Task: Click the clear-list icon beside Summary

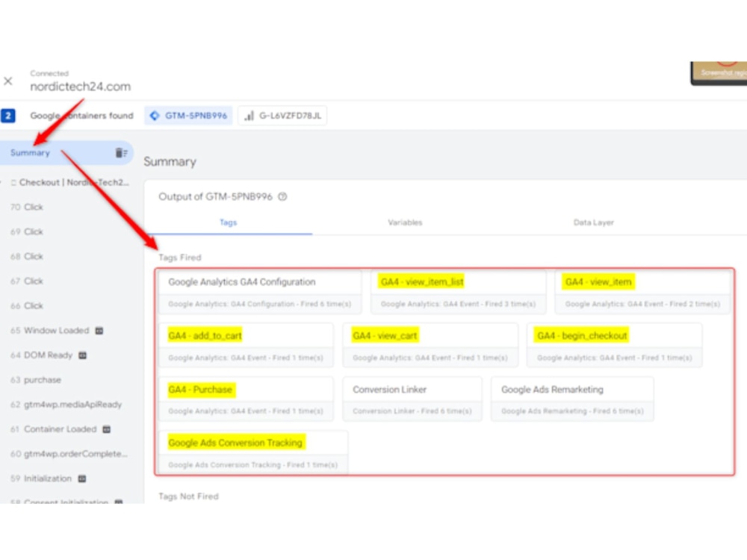Action: (123, 152)
